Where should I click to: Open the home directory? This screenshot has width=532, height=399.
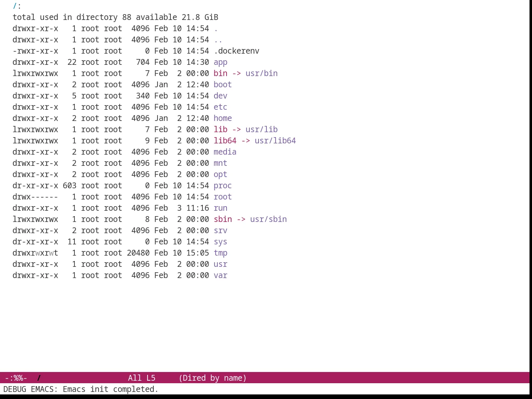(223, 118)
